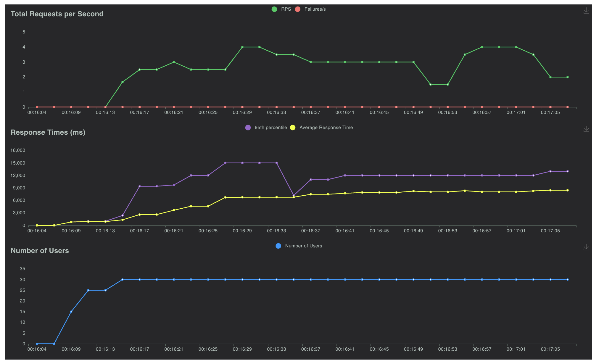Click the blue Number of Users legend dot
Image resolution: width=599 pixels, height=364 pixels.
[278, 246]
